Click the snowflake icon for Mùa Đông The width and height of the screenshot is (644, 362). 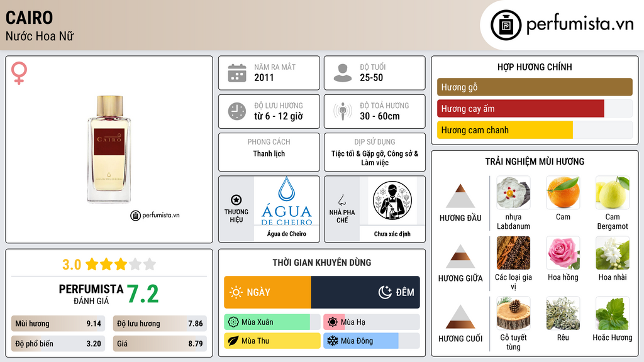[333, 341]
